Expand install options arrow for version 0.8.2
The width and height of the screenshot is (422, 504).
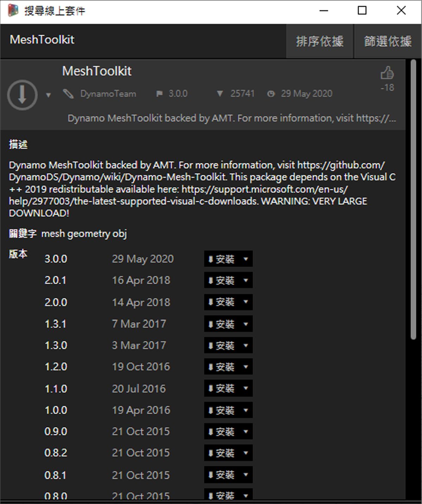(x=246, y=453)
